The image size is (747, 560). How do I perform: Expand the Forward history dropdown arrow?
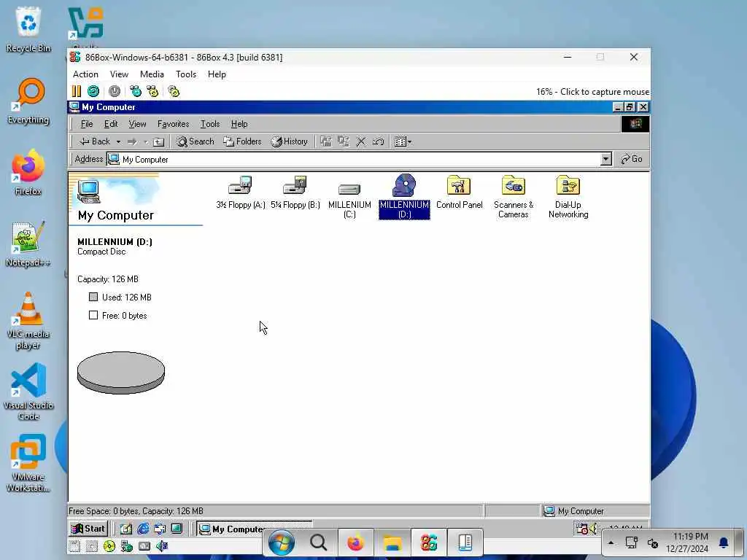pyautogui.click(x=146, y=142)
